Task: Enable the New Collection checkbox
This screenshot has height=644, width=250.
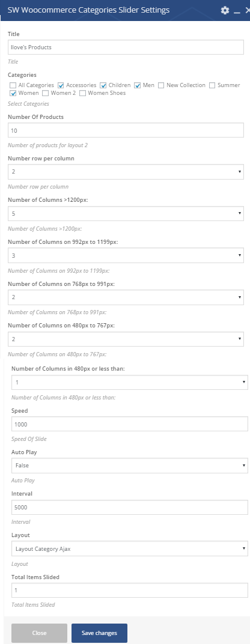Action: (161, 85)
